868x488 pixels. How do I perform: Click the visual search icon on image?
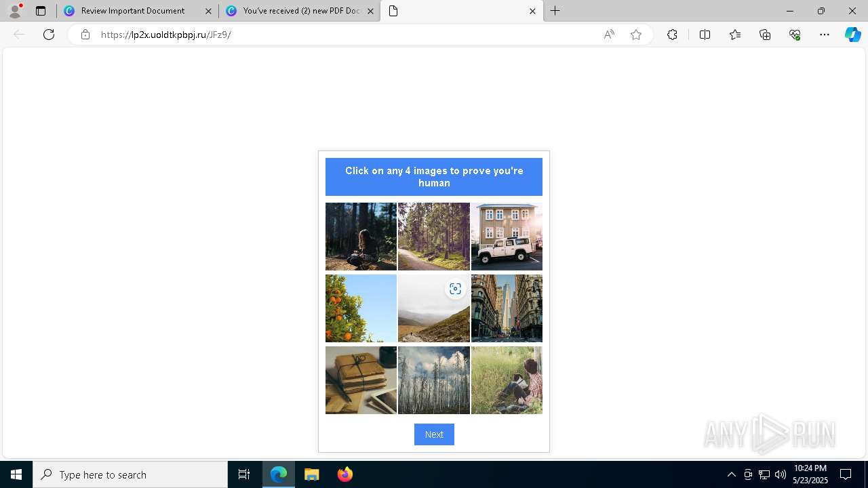(x=455, y=289)
